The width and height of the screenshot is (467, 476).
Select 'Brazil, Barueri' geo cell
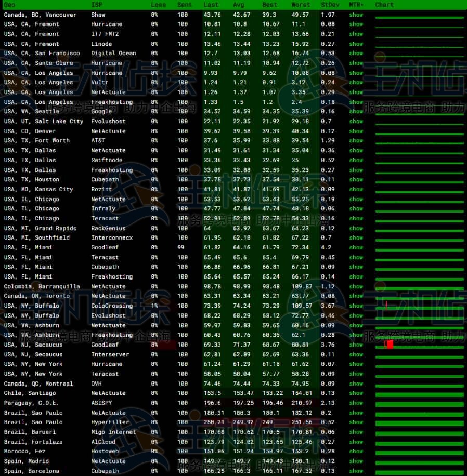(x=30, y=432)
